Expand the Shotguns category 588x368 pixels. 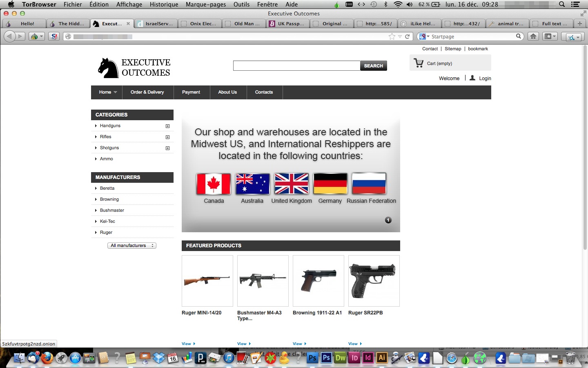[x=167, y=148]
